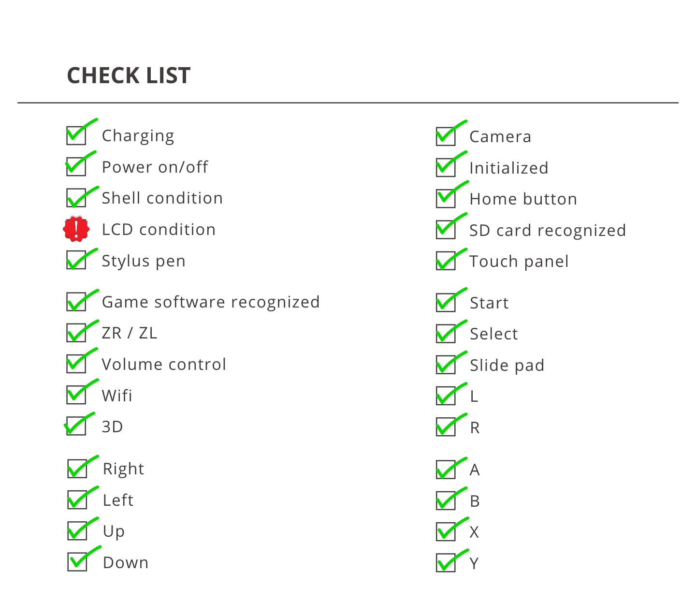Viewport: 696px width, 616px height.
Task: Click the Stylus pen checkbox
Action: coord(76,260)
